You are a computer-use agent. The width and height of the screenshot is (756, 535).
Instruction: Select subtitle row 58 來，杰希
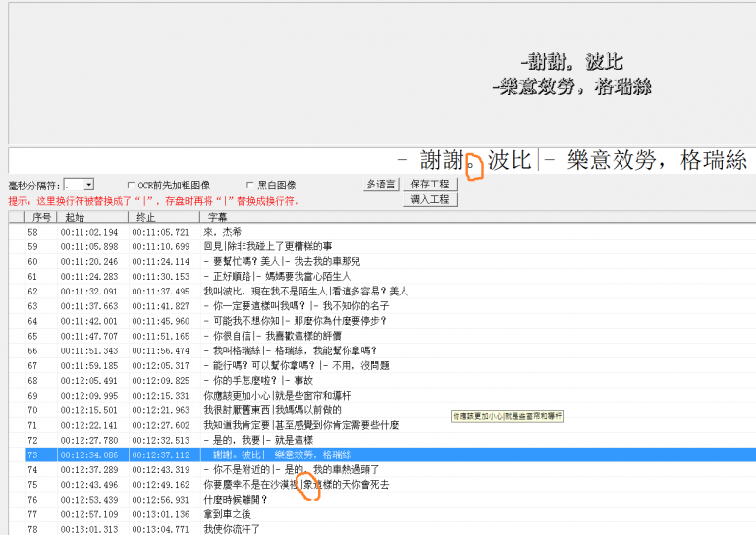pos(390,232)
